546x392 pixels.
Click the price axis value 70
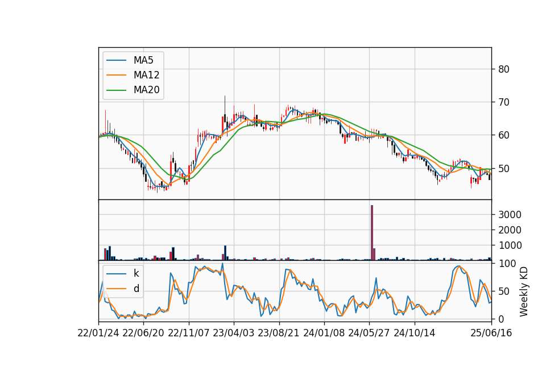[x=504, y=102]
